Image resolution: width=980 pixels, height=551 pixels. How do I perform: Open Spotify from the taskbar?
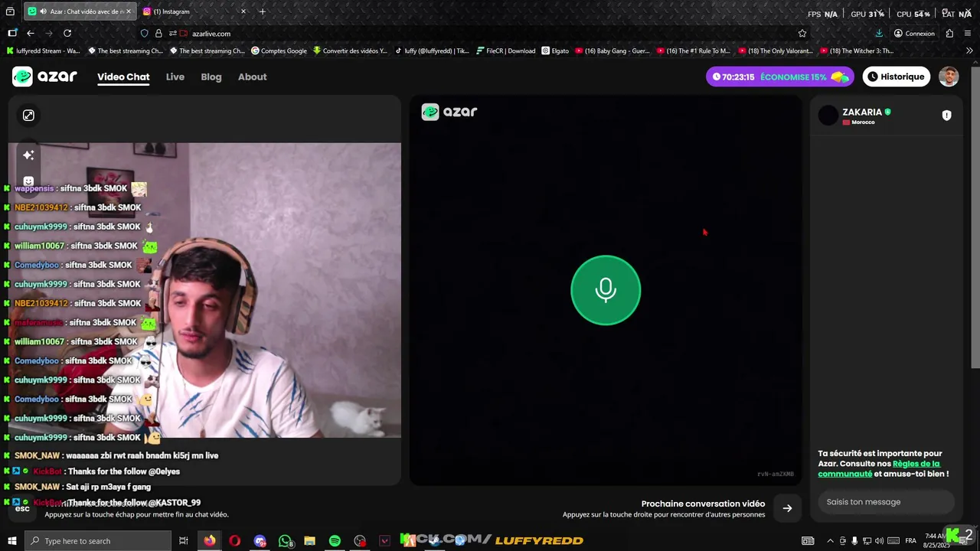coord(335,541)
